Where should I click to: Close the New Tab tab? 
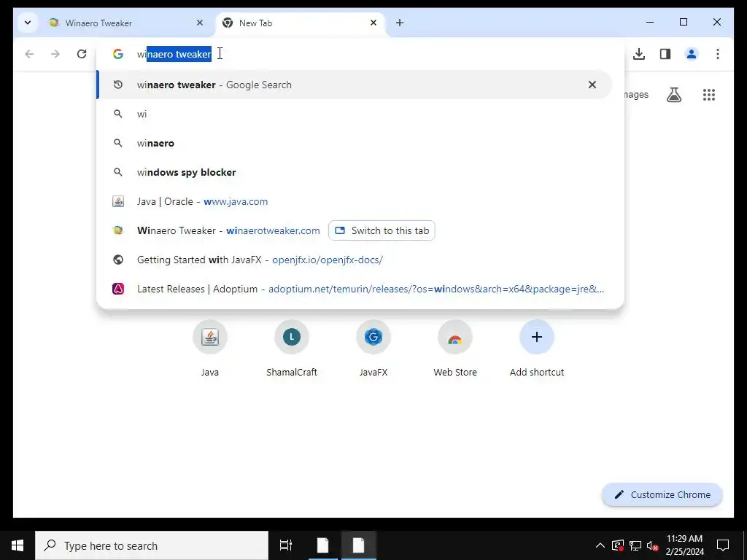(373, 23)
